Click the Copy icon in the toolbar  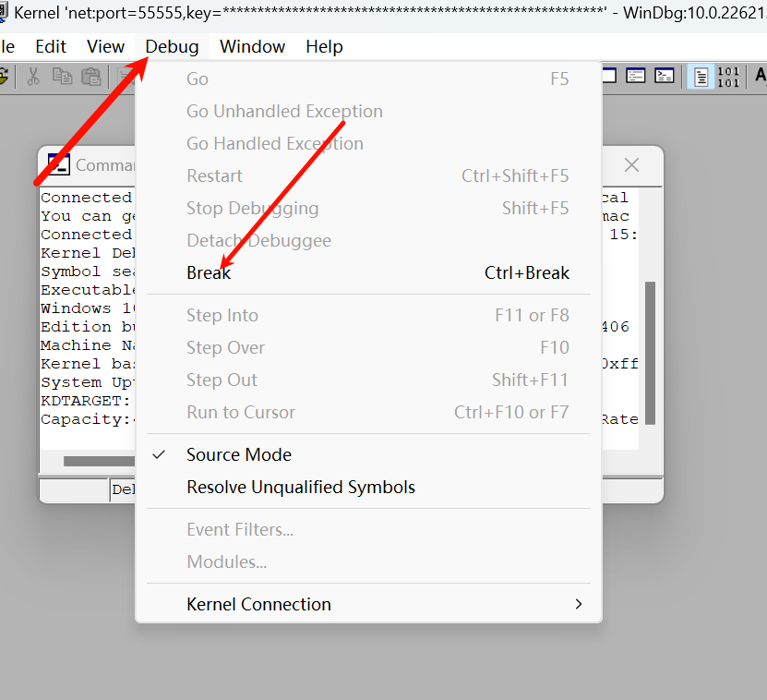click(62, 77)
